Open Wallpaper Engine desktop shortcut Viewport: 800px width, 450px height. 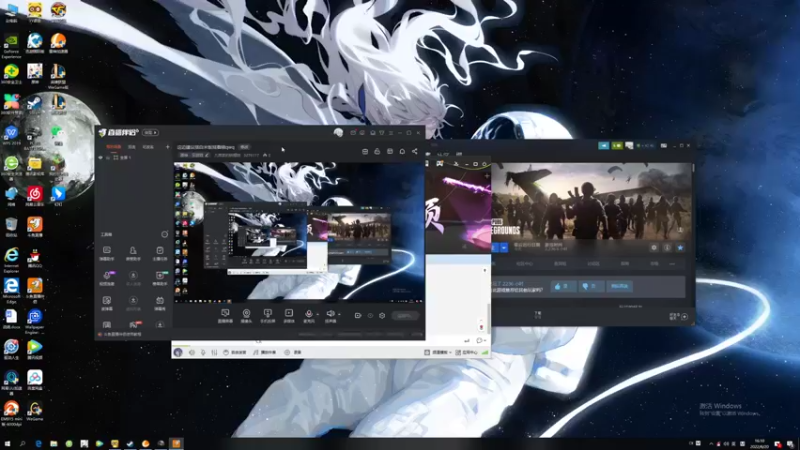tap(35, 320)
